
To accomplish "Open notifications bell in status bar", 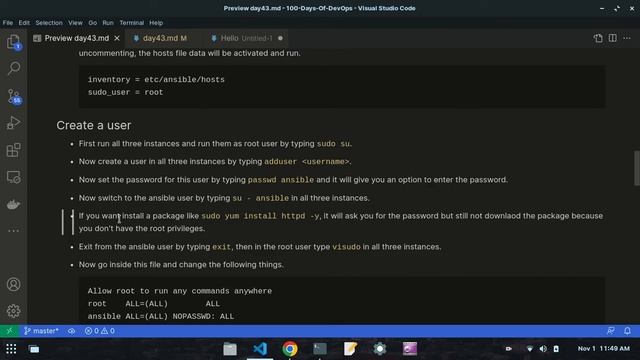I will point(627,331).
